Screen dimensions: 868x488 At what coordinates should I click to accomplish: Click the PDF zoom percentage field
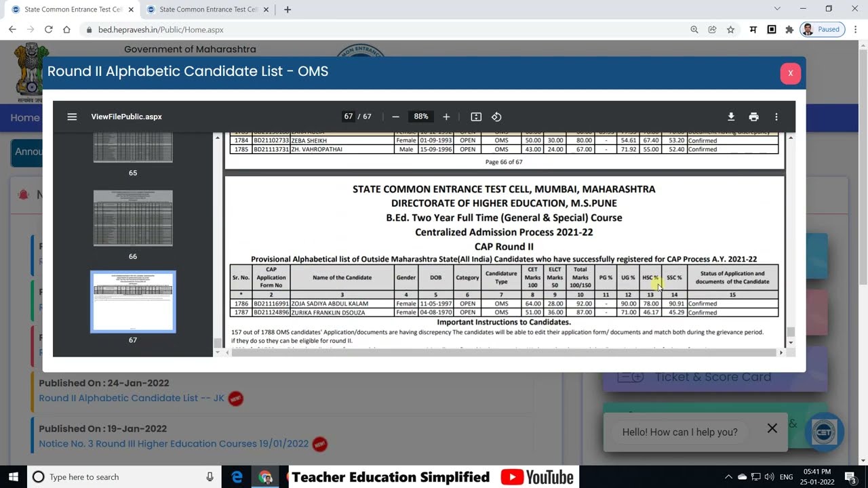click(420, 117)
